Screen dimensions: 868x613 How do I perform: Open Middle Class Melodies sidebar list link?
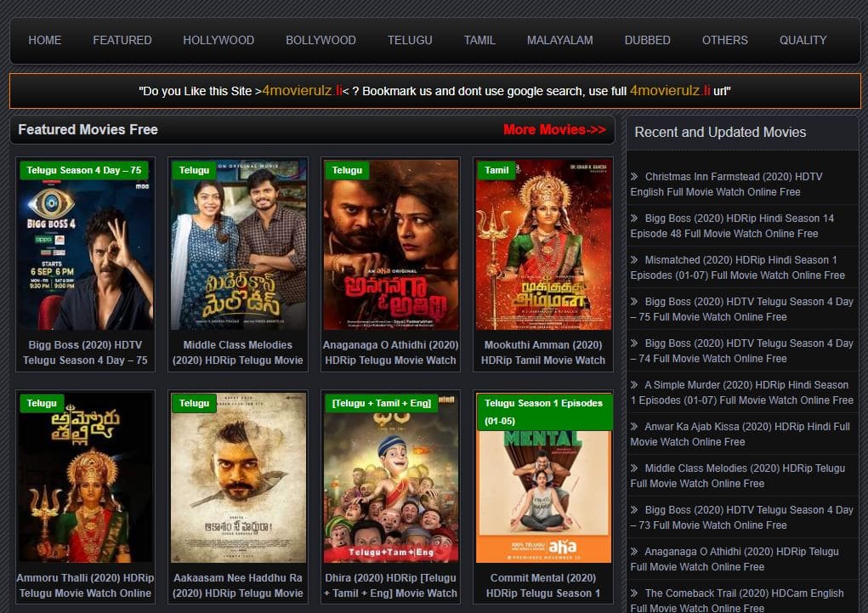[737, 475]
